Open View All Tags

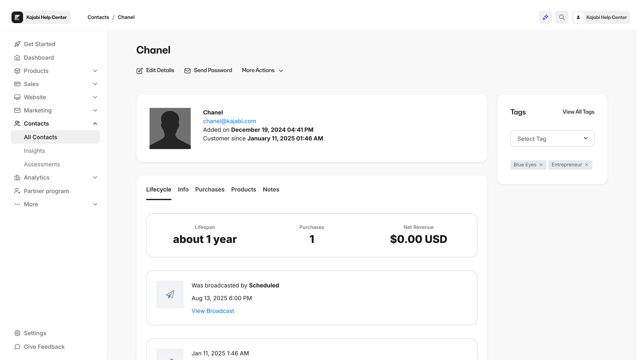(578, 112)
